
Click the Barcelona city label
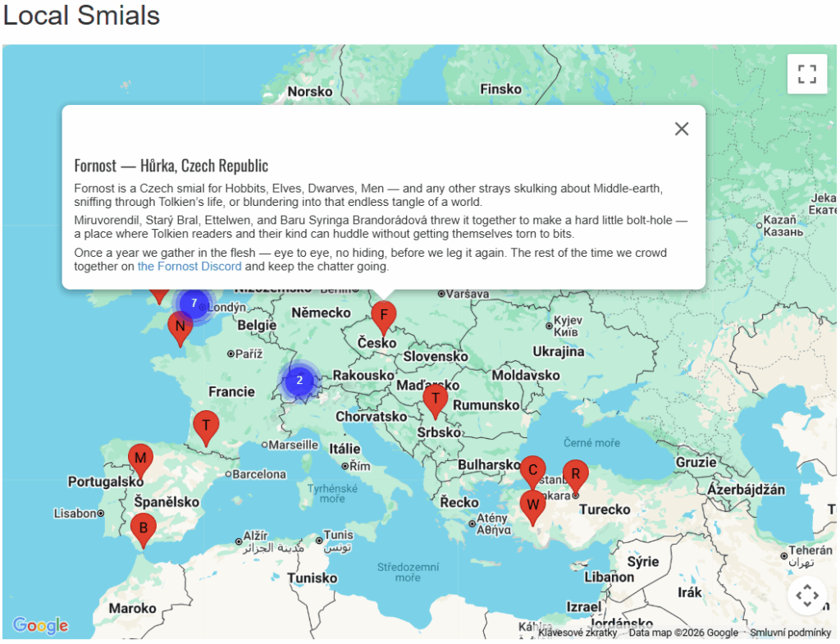point(259,474)
